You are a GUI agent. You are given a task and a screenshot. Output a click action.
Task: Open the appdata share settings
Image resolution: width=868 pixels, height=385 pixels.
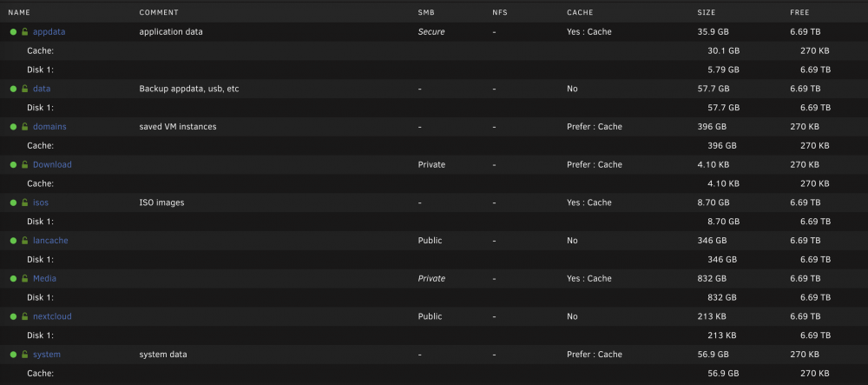pyautogui.click(x=49, y=32)
